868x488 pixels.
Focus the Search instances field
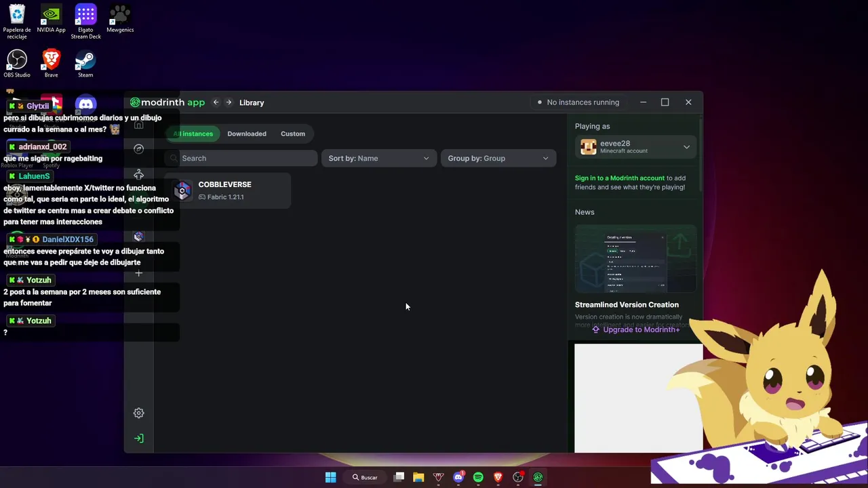click(241, 158)
